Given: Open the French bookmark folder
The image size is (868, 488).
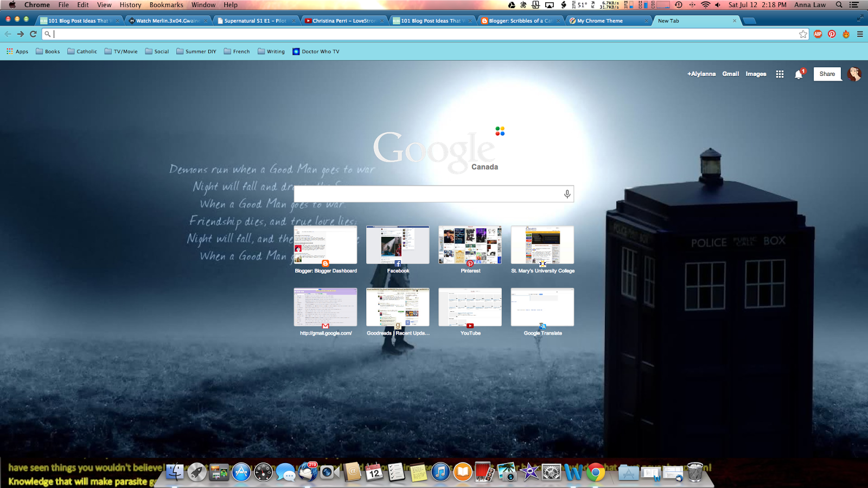Looking at the screenshot, I should tap(237, 52).
